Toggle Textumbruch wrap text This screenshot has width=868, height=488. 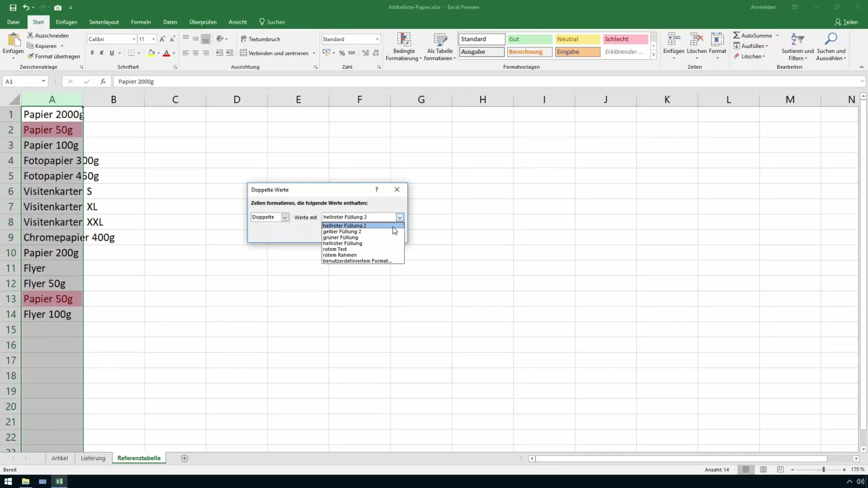tap(260, 39)
